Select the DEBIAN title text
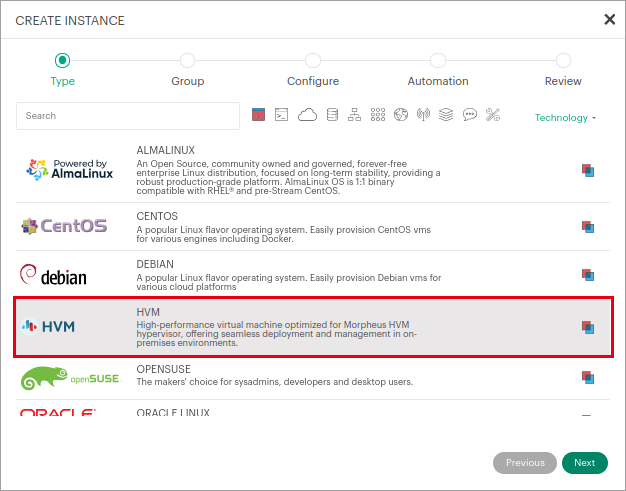 [155, 264]
